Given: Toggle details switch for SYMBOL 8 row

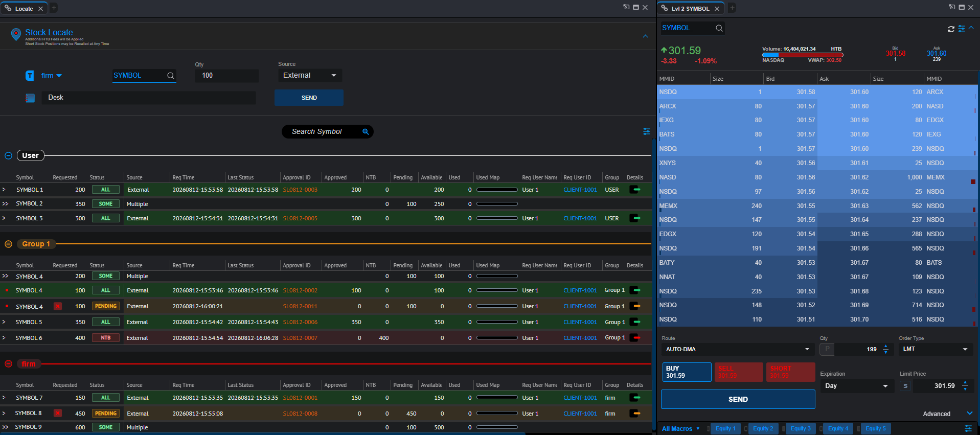Looking at the screenshot, I should coord(635,414).
